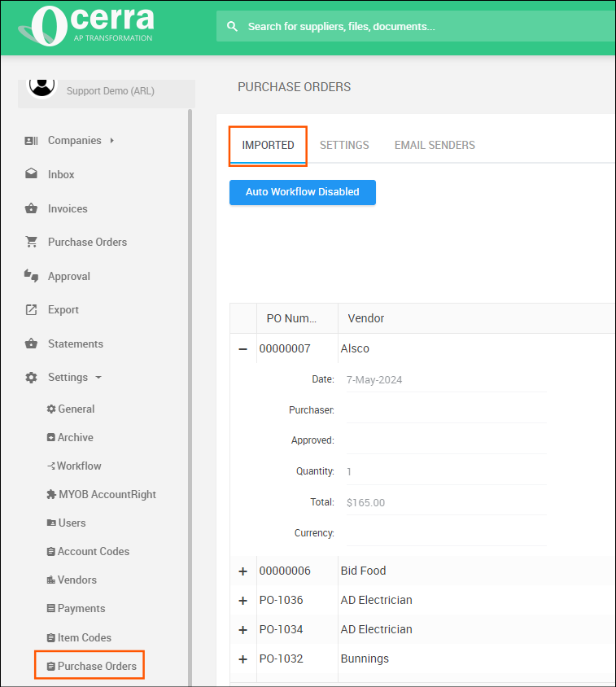The width and height of the screenshot is (616, 687).
Task: Click the Settings gear icon in sidebar
Action: (31, 377)
